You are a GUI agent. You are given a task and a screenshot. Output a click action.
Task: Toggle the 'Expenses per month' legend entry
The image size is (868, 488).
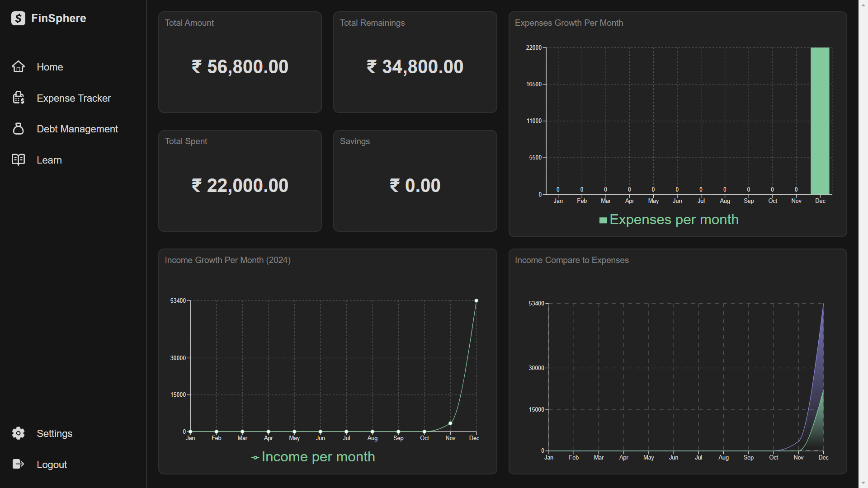(674, 220)
